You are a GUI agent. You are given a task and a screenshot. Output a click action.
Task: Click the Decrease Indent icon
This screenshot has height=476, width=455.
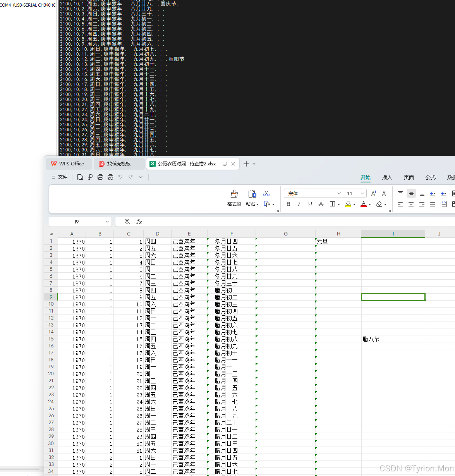[x=433, y=193]
